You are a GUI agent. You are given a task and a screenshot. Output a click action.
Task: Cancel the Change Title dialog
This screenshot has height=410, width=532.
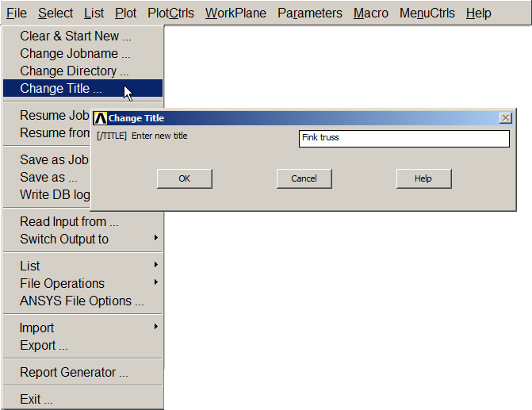(304, 178)
